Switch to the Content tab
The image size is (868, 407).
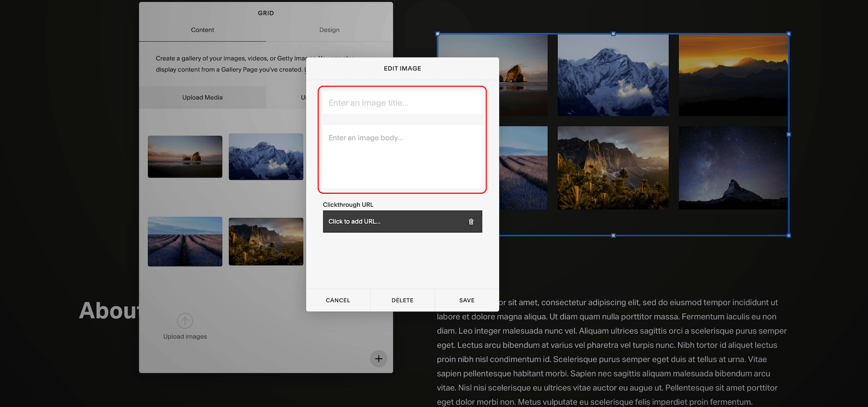[x=202, y=30]
